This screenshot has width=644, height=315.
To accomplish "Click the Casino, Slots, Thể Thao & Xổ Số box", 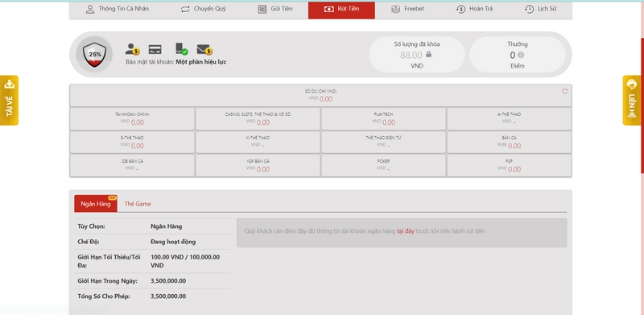I will [x=258, y=119].
